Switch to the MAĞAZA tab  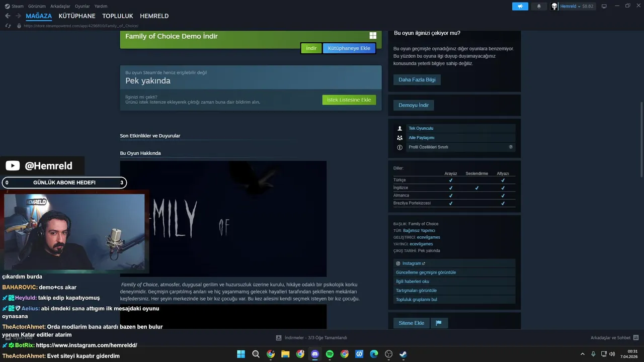[x=39, y=16]
